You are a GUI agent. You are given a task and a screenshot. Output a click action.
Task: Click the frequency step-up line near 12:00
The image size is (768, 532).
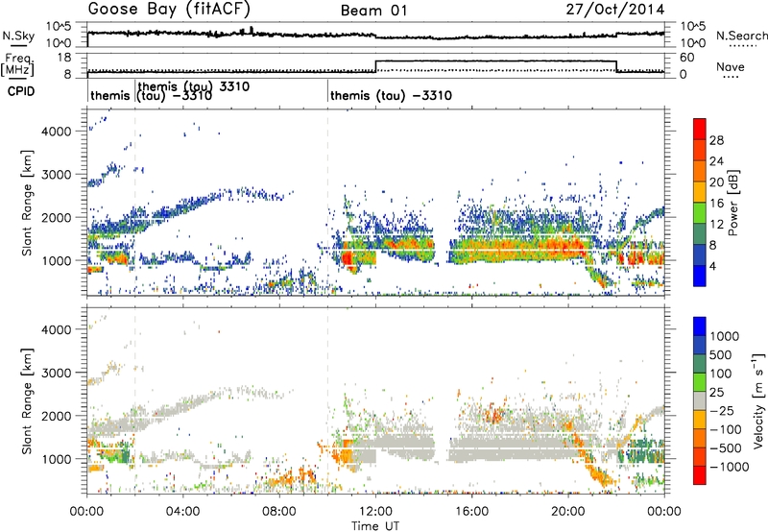(375, 65)
